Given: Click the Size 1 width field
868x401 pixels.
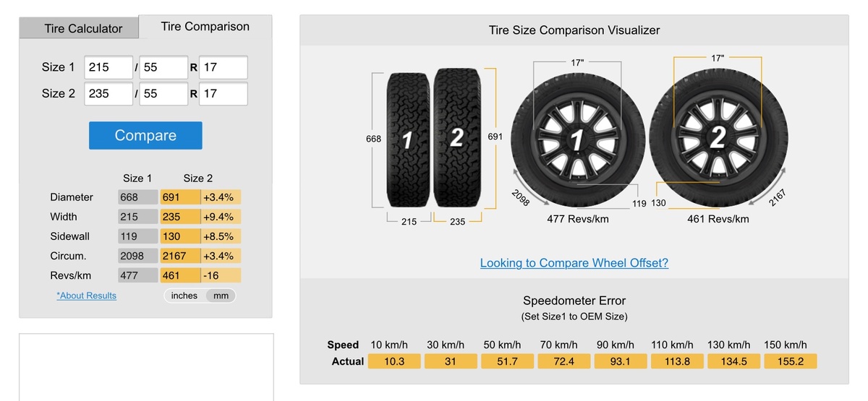Looking at the screenshot, I should pos(109,67).
